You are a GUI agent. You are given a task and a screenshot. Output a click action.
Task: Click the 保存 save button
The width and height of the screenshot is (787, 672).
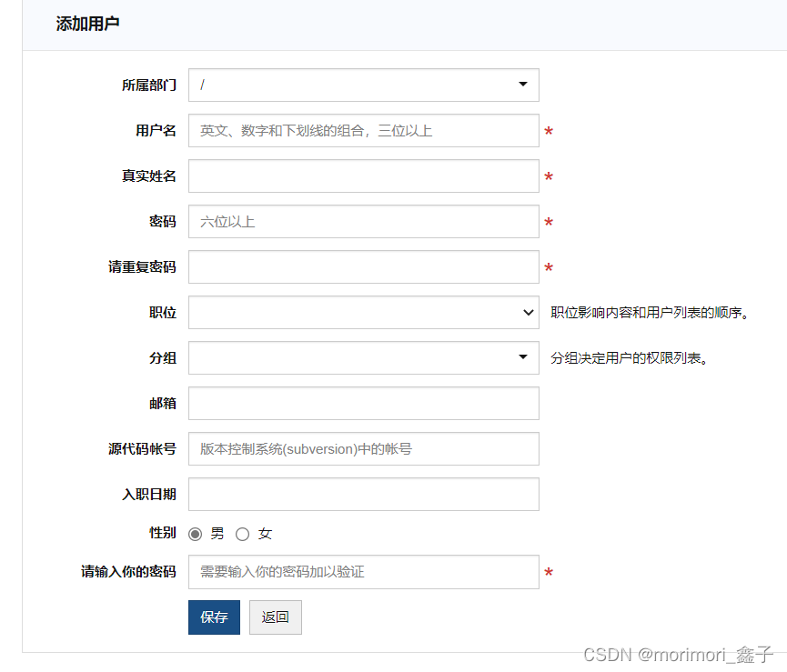(215, 617)
